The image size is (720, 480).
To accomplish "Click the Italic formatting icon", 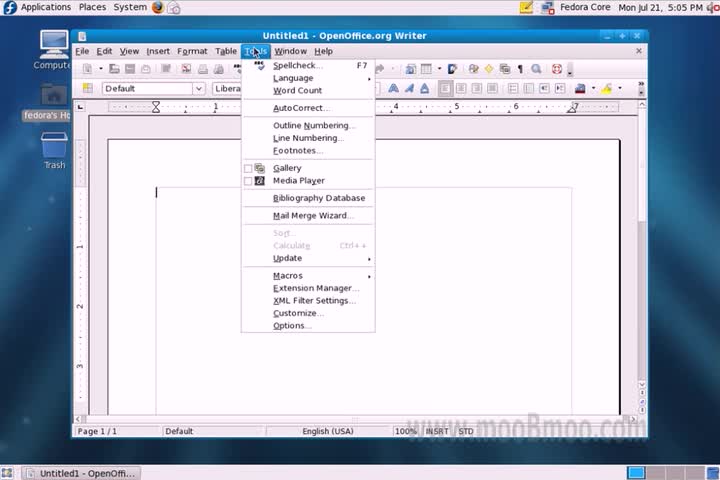I will (x=409, y=88).
